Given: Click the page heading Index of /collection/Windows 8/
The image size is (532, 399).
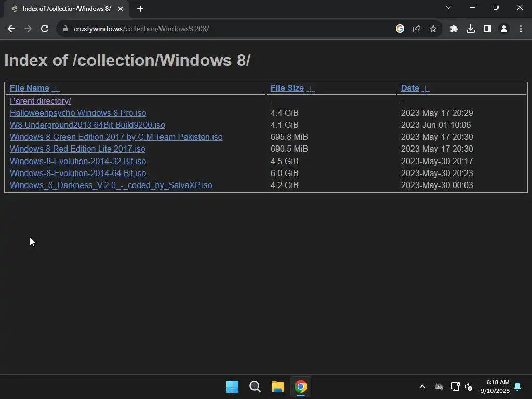Looking at the screenshot, I should point(127,60).
